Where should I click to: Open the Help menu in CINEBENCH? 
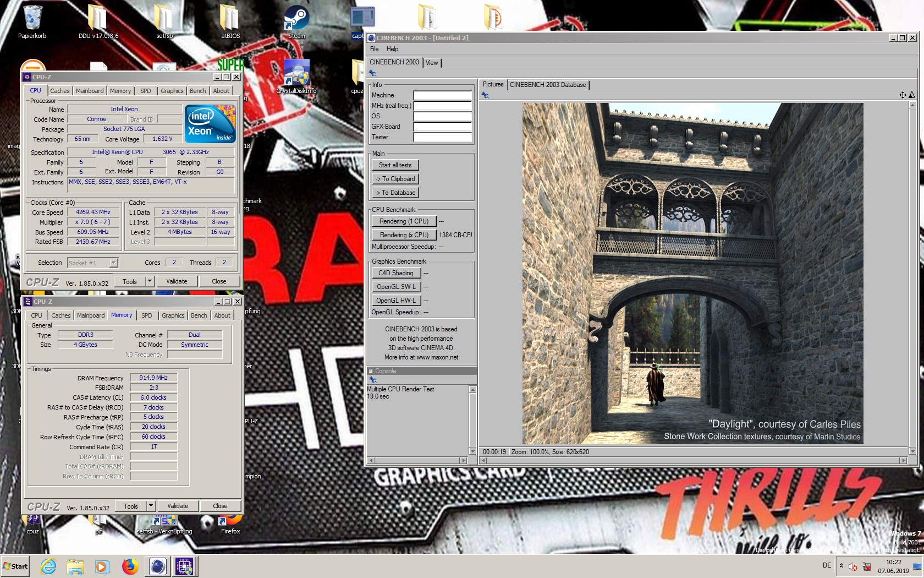click(x=392, y=49)
